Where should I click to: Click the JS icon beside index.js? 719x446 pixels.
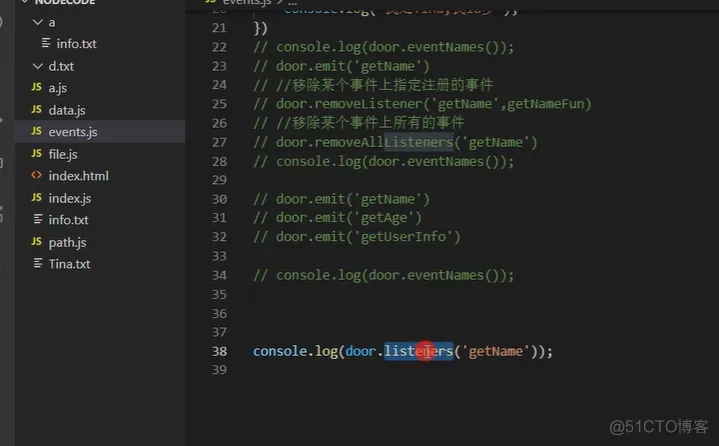(37, 198)
